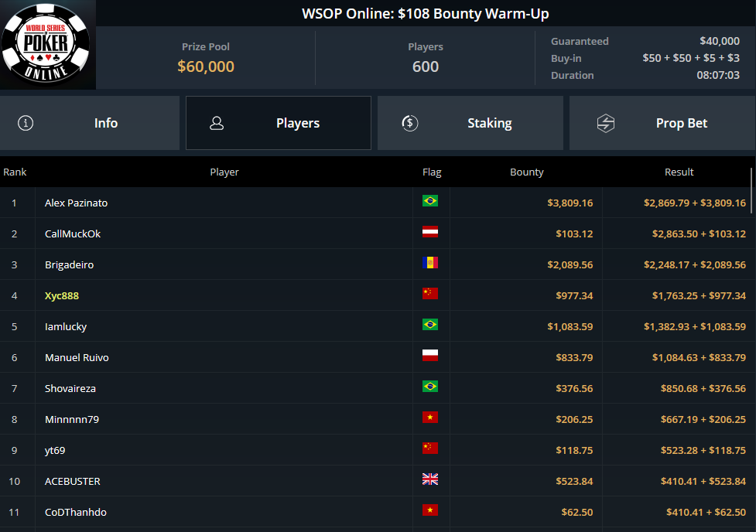The height and width of the screenshot is (532, 756).
Task: Click the Brazil flag beside Iamlucky
Action: click(430, 324)
